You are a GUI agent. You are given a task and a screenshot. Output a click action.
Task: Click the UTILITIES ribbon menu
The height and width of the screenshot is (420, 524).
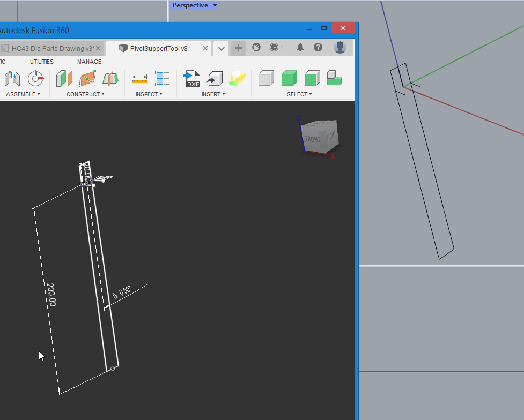(x=41, y=61)
